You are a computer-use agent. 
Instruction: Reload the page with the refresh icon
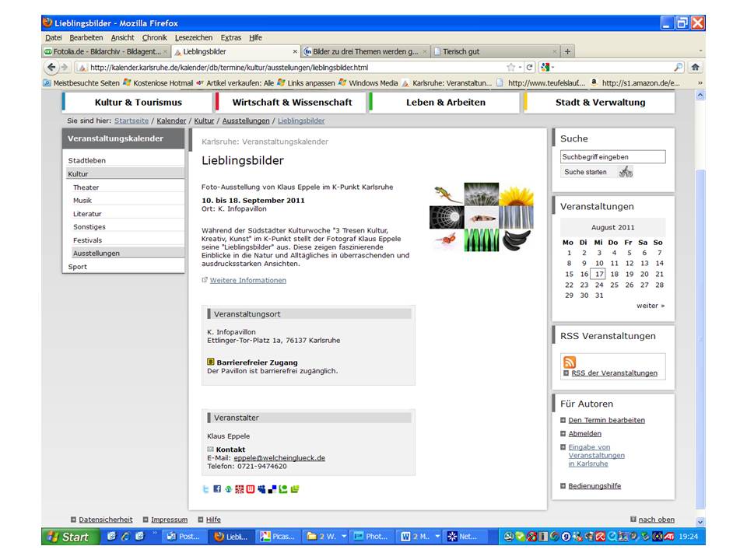pyautogui.click(x=529, y=68)
